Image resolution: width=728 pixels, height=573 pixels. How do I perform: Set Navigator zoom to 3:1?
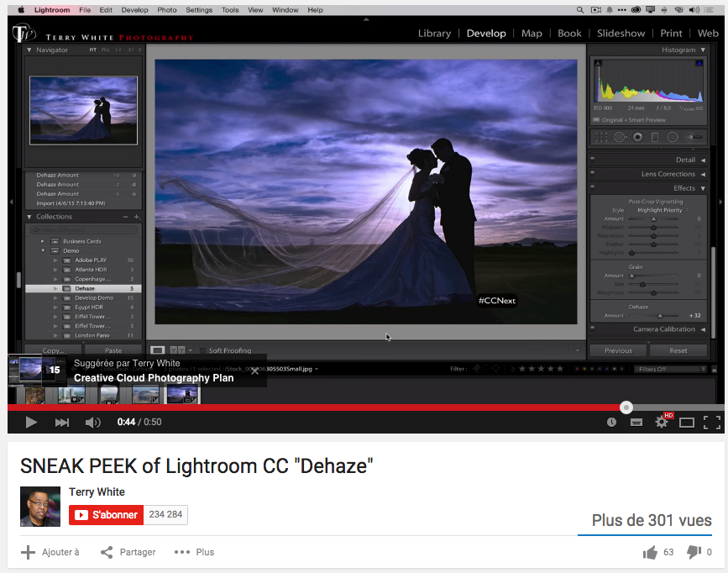click(x=131, y=50)
